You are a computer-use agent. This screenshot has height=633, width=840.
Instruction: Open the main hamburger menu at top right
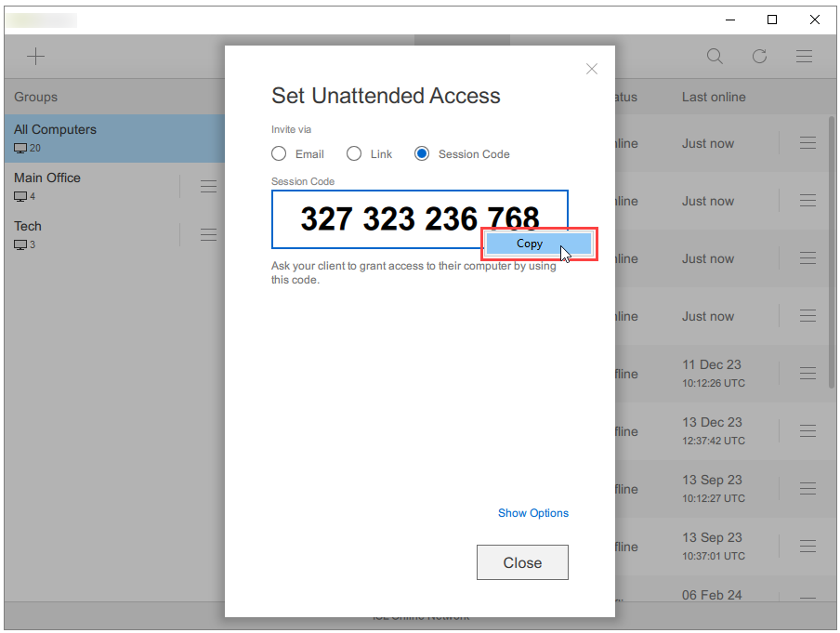pyautogui.click(x=804, y=57)
